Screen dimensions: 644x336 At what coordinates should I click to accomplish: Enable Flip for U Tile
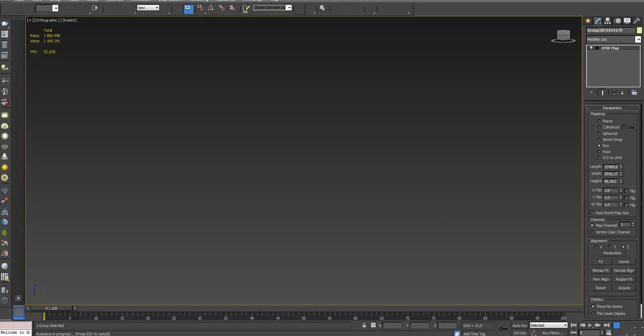627,191
